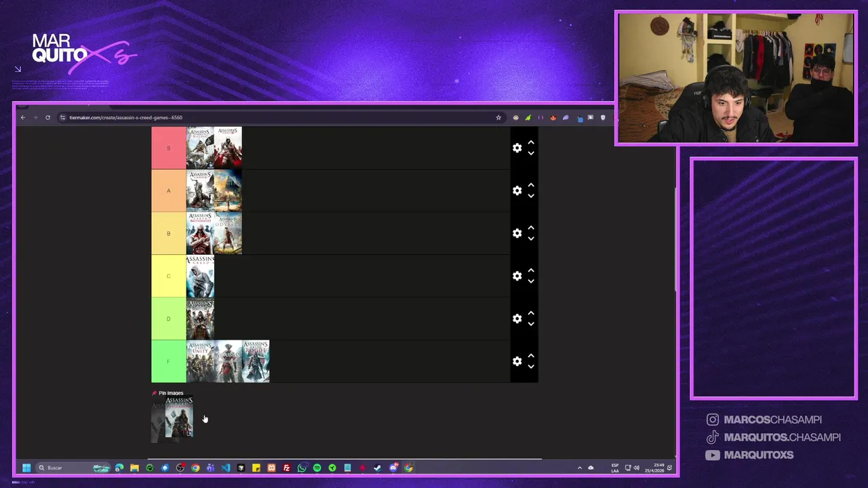Select second game cover in A tier

[228, 190]
